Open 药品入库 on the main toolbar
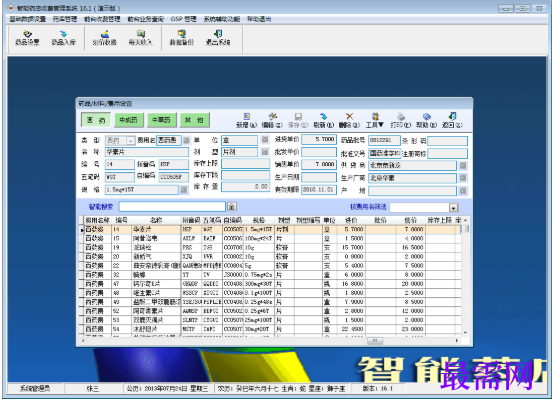 pyautogui.click(x=63, y=38)
